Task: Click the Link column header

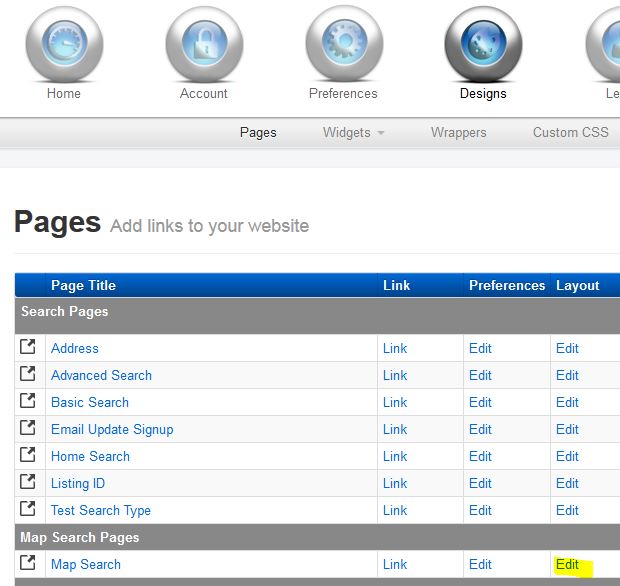Action: [397, 285]
